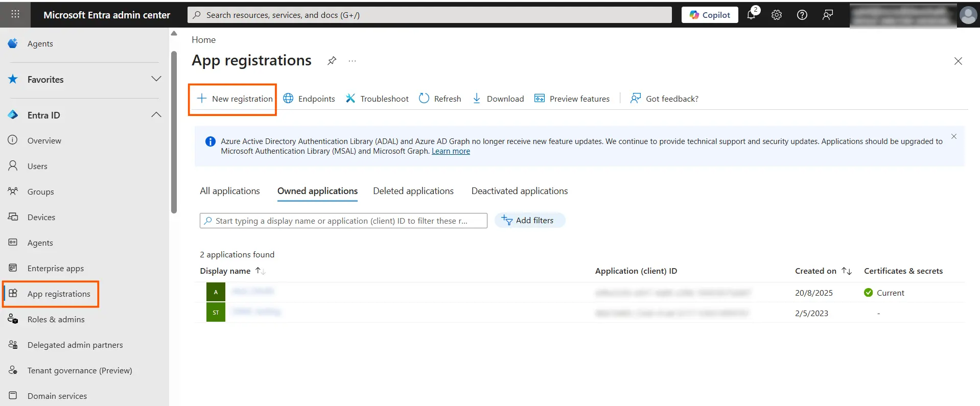Switch to Deactivated applications tab
The width and height of the screenshot is (980, 406).
tap(520, 191)
